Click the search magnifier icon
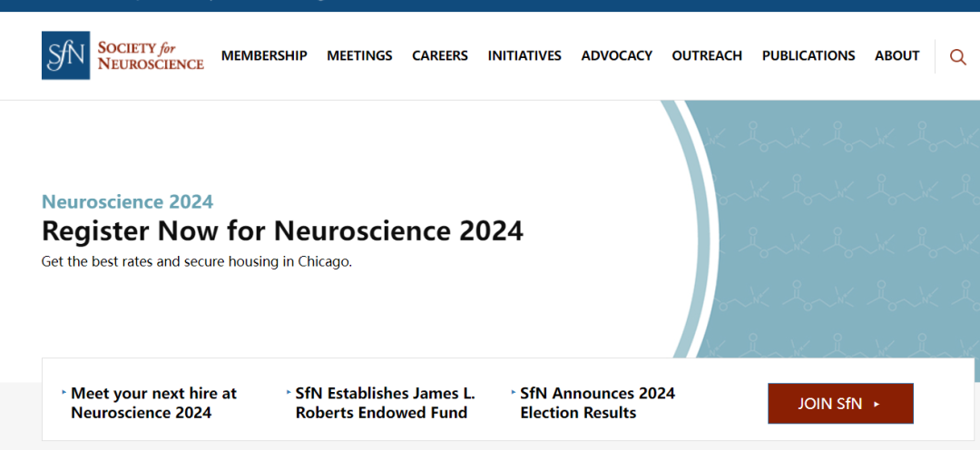Viewport: 980px width, 450px height. [x=957, y=56]
